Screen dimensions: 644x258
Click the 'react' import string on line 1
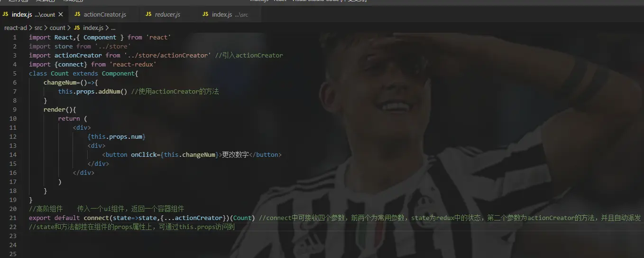158,38
